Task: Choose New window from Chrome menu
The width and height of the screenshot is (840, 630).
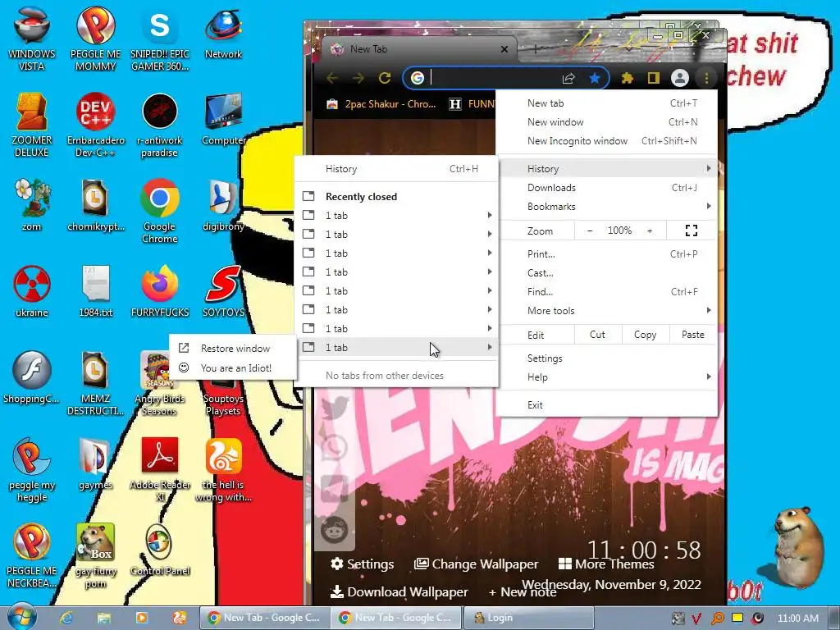Action: click(609, 122)
